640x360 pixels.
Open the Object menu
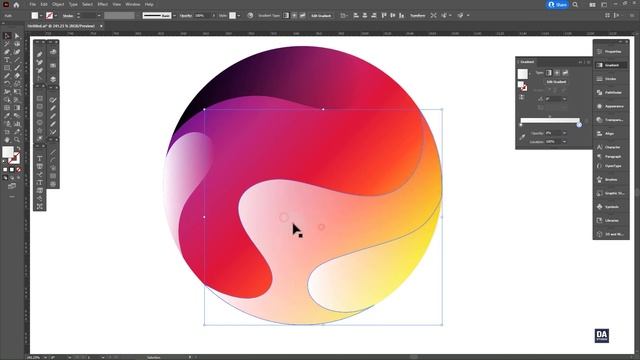coord(58,4)
